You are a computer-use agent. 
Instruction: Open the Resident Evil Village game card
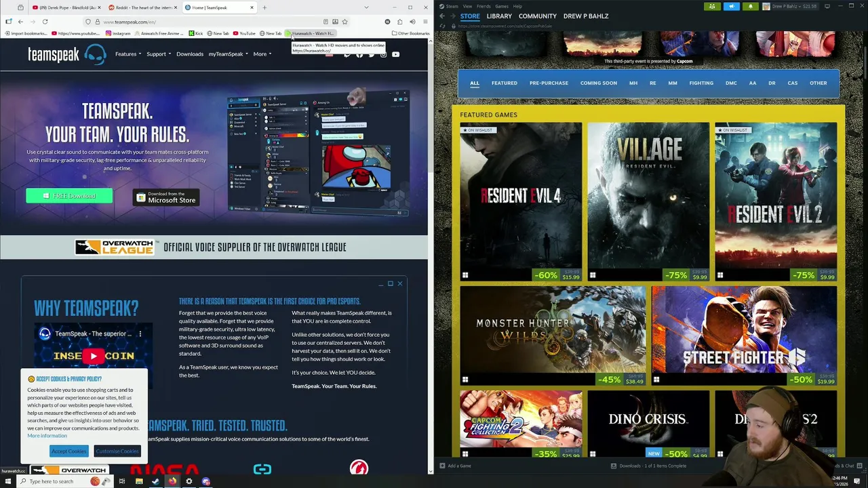(648, 202)
